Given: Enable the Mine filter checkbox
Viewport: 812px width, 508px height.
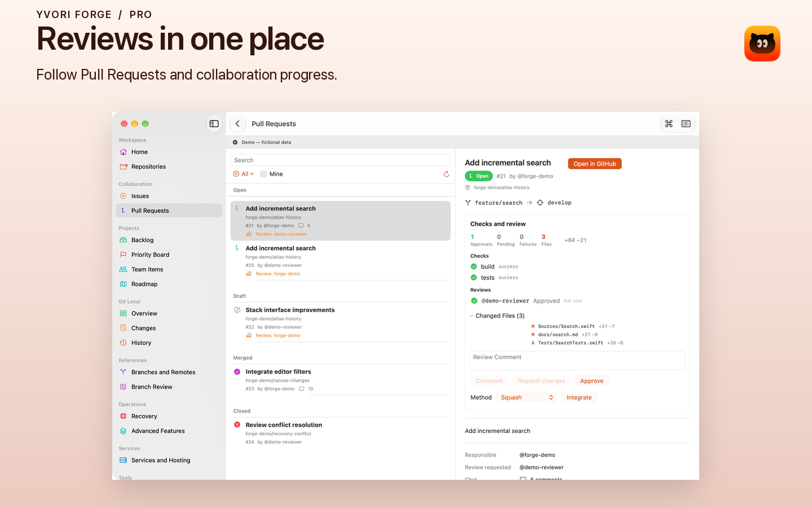Looking at the screenshot, I should pyautogui.click(x=263, y=174).
